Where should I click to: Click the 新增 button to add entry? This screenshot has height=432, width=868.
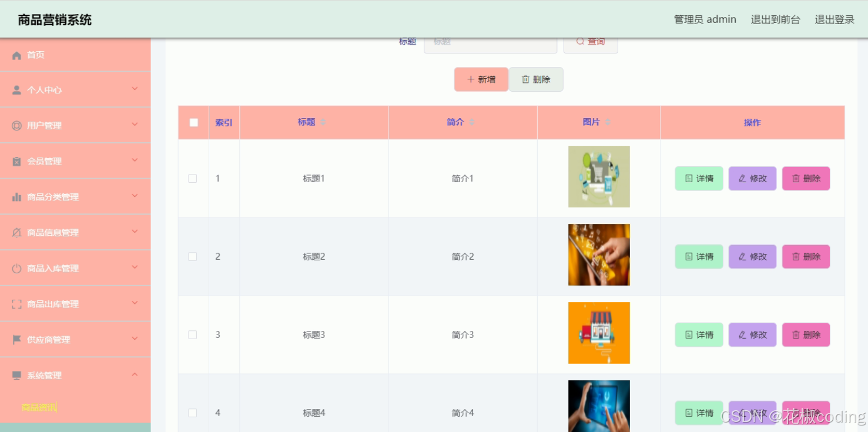[481, 79]
